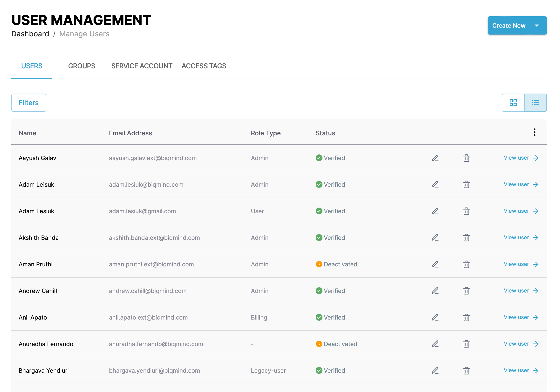Viewport: 560px width, 392px height.
Task: Switch to the GROUPS tab
Action: [82, 66]
